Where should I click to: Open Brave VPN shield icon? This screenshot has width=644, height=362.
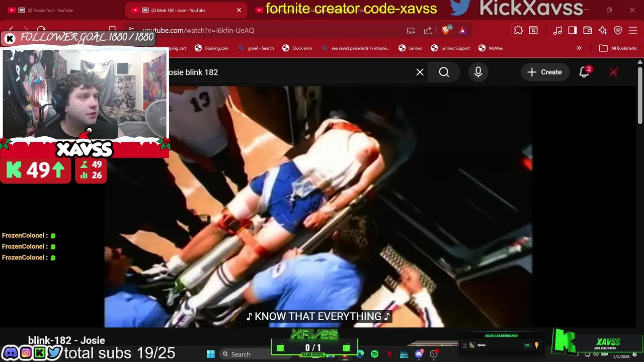[618, 30]
